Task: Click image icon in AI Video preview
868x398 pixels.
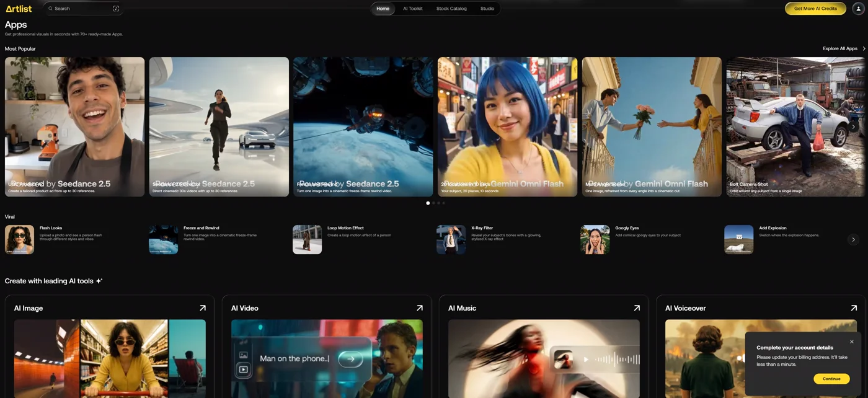Action: pyautogui.click(x=243, y=355)
